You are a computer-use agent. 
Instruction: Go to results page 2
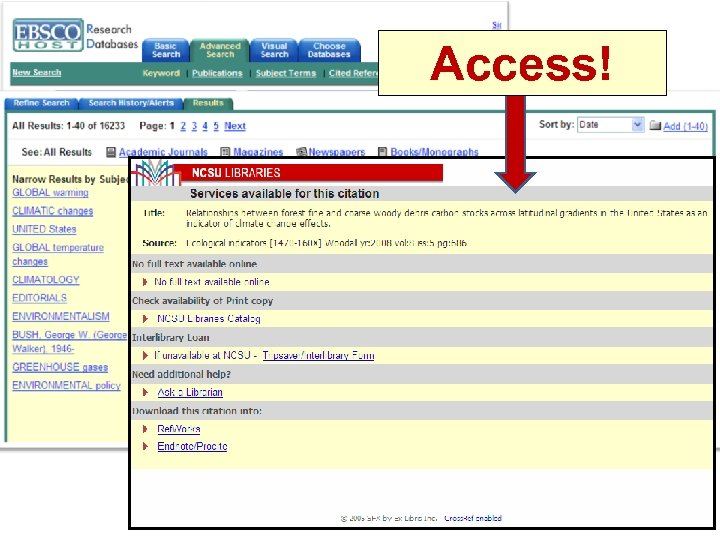coord(183,126)
